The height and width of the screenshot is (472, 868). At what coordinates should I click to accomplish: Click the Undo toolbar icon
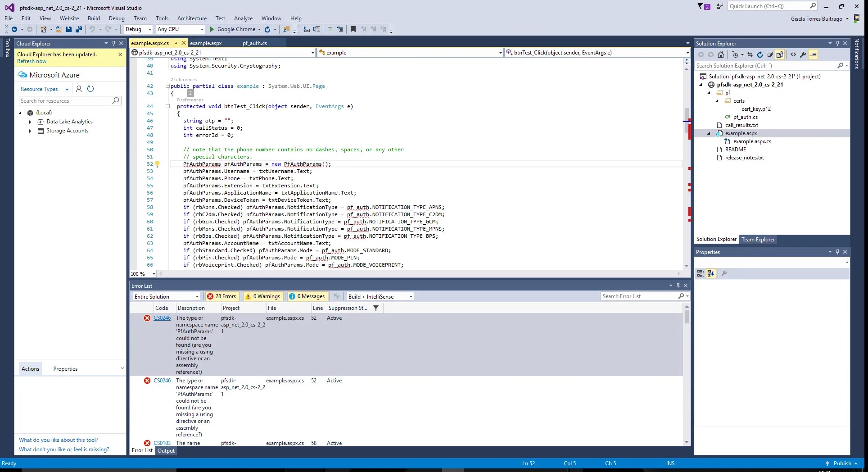point(92,29)
